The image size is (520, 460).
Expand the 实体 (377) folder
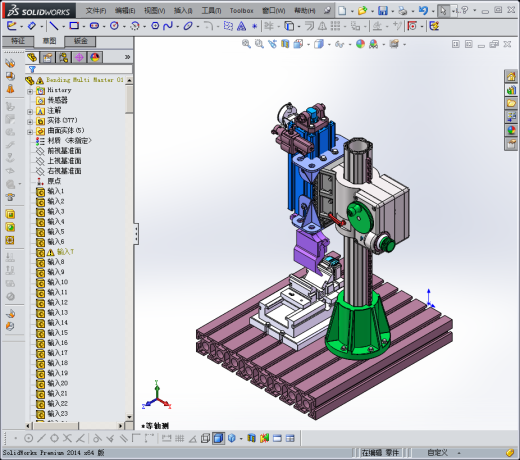(x=30, y=121)
